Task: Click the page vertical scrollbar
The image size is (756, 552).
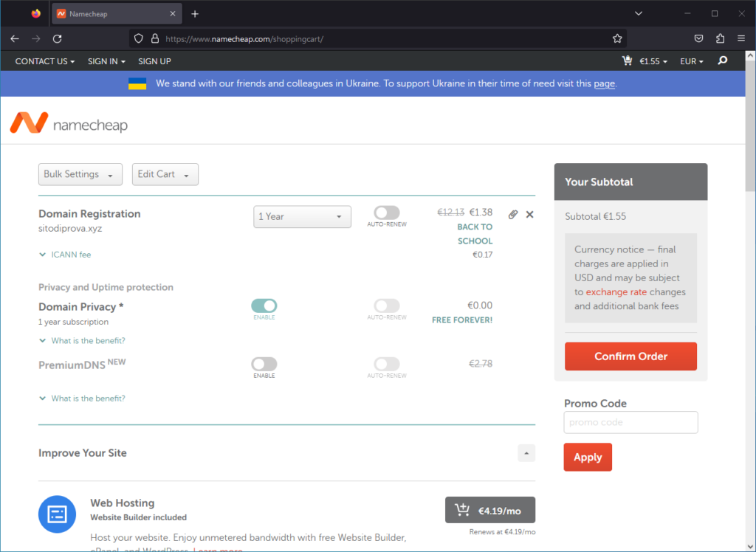Action: [751, 125]
